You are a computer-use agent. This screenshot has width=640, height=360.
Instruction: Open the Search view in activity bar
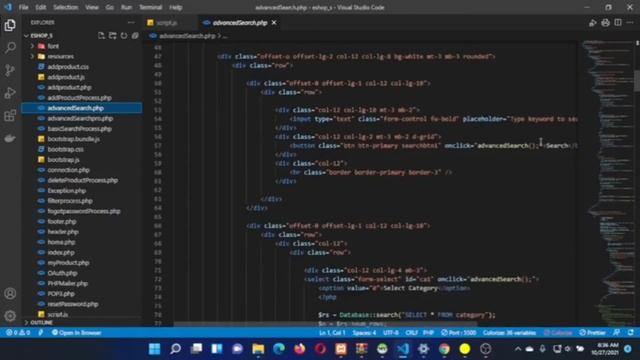10,48
